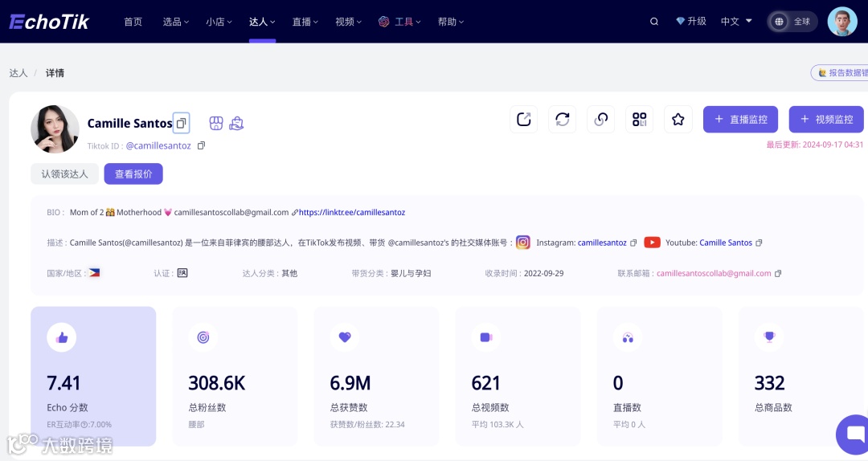Click the shop icon beside the name
Screen dimensions: 868x461
[216, 123]
